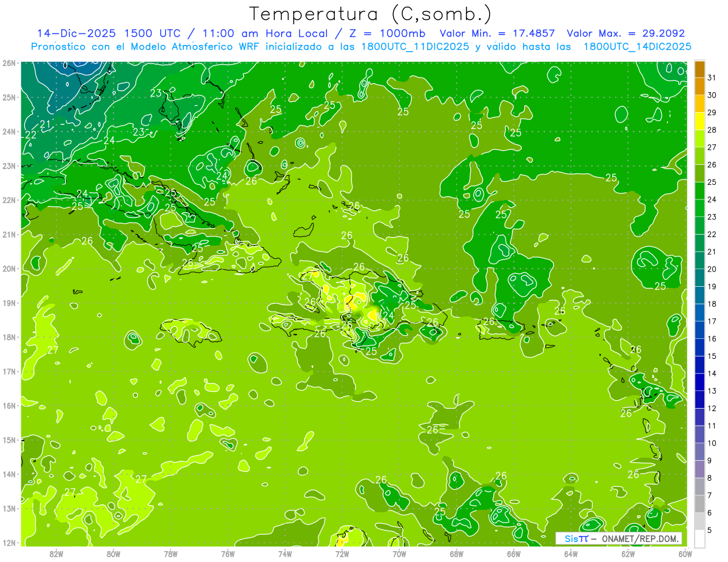This screenshot has height=562, width=728.
Task: Click the orange 31 color swatch in legend
Action: (x=699, y=69)
